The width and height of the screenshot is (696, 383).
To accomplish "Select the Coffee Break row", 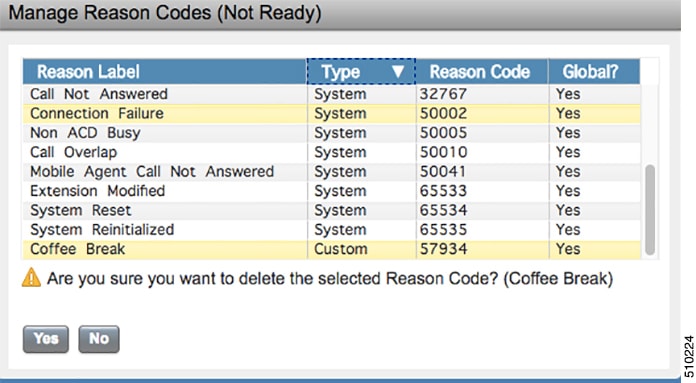I will click(x=332, y=249).
